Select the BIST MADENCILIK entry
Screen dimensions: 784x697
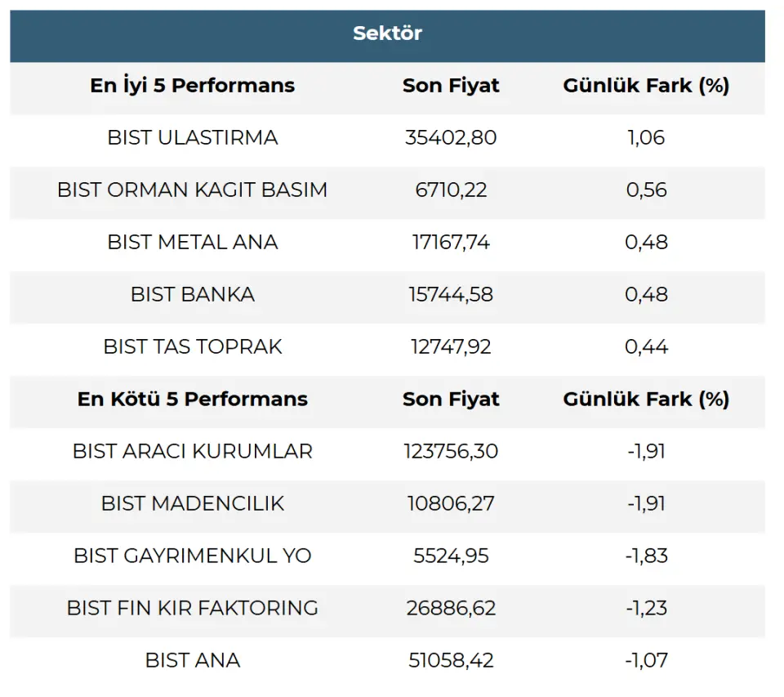(x=193, y=503)
